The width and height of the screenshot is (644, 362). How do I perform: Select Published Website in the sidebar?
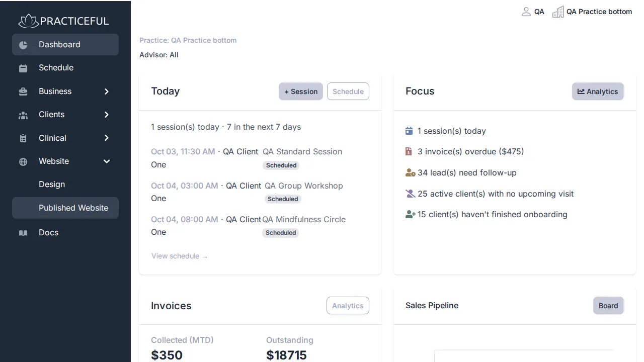tap(65, 208)
